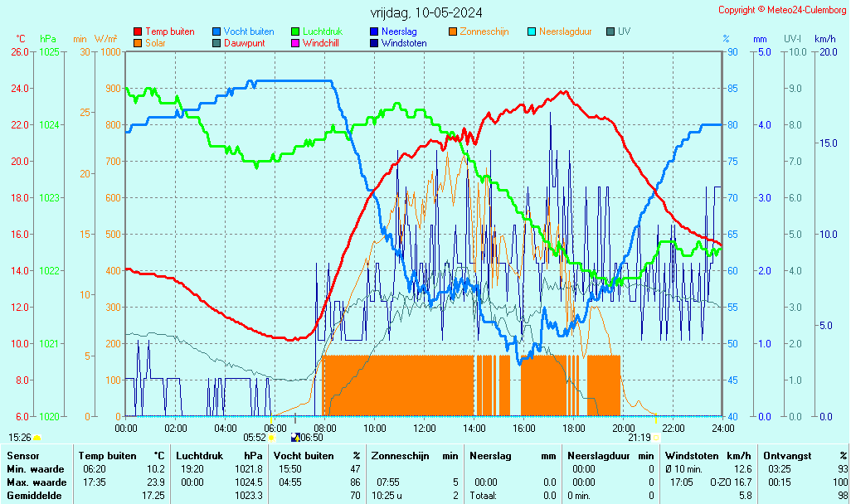Click the Dauwpunt legend label
The height and width of the screenshot is (504, 851).
pos(244,43)
